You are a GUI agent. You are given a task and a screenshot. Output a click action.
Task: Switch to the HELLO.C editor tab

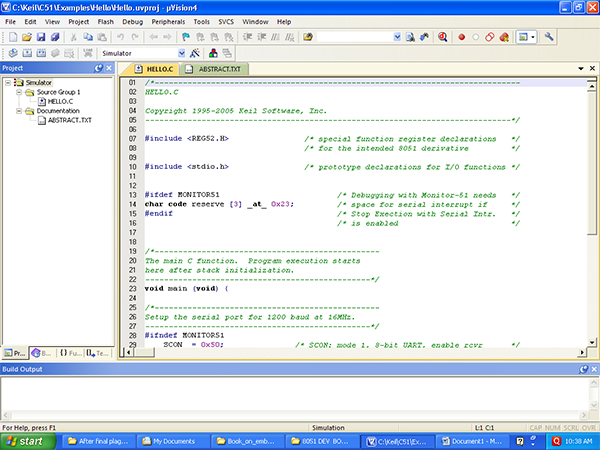click(154, 69)
